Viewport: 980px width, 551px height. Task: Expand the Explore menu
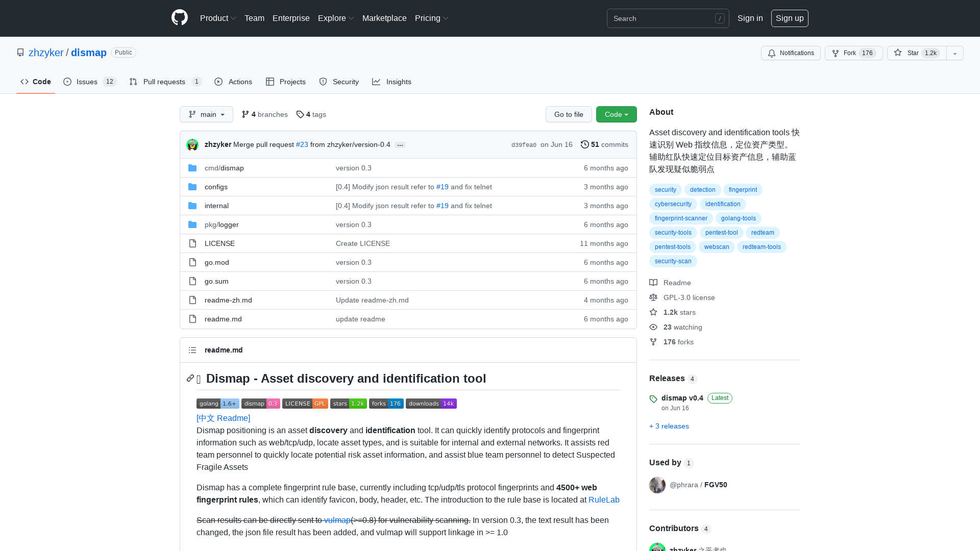pos(336,18)
